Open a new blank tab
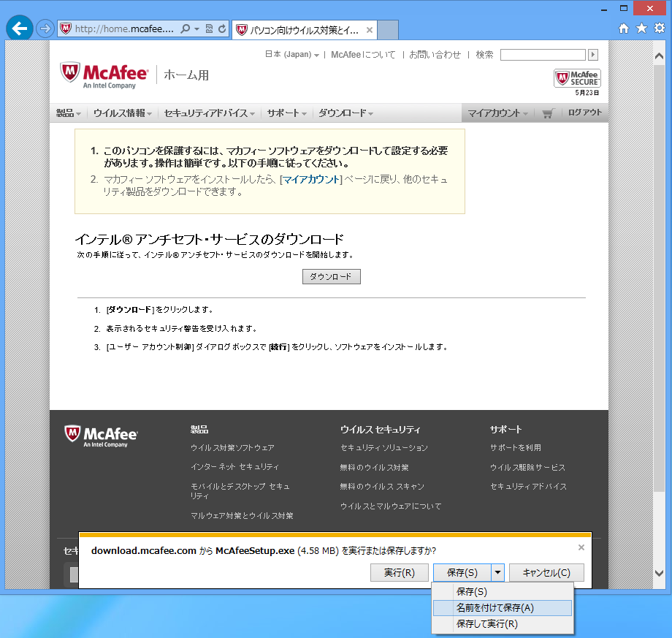This screenshot has width=672, height=638. tap(389, 29)
